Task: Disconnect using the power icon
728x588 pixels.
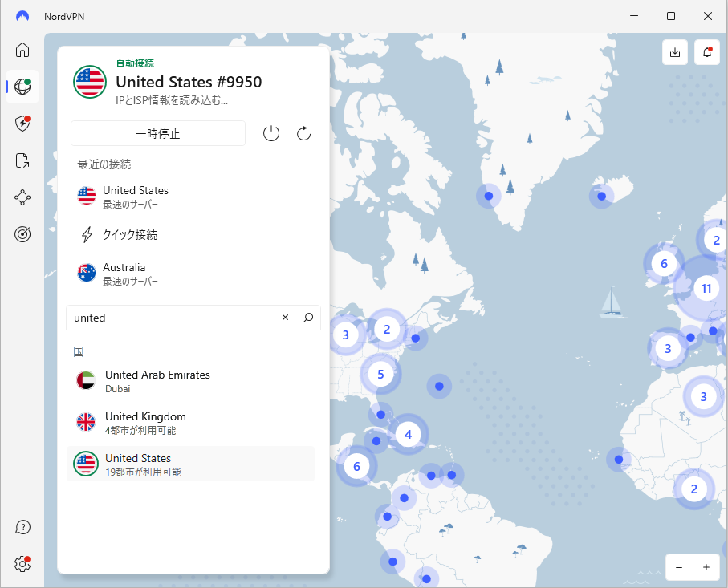Action: 271,134
